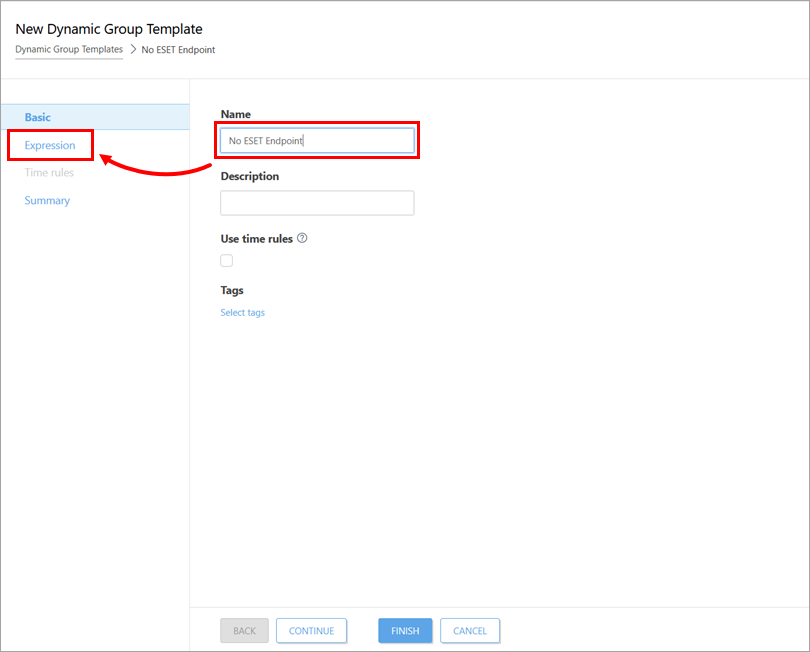Open the Select tags link

point(242,313)
